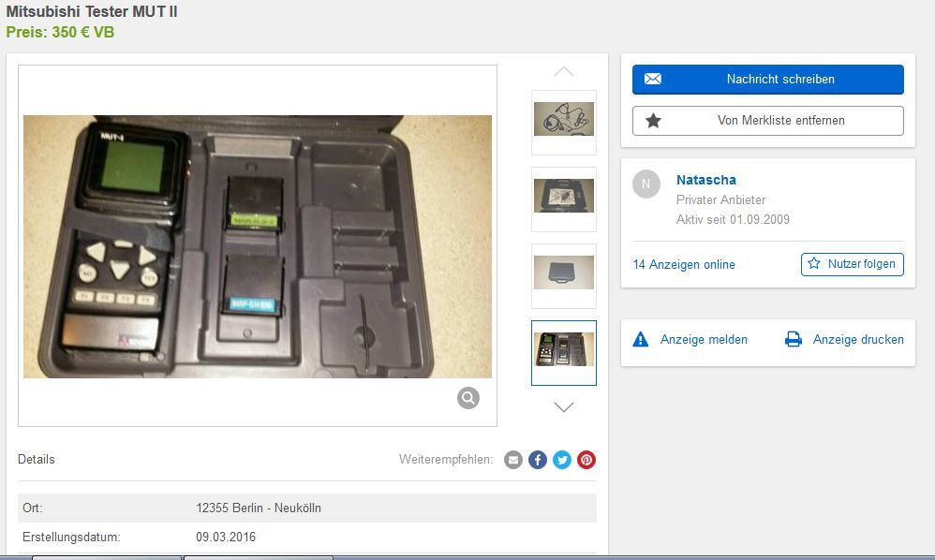This screenshot has height=560, width=935.
Task: Click Natascha's round avatar icon
Action: click(x=646, y=184)
